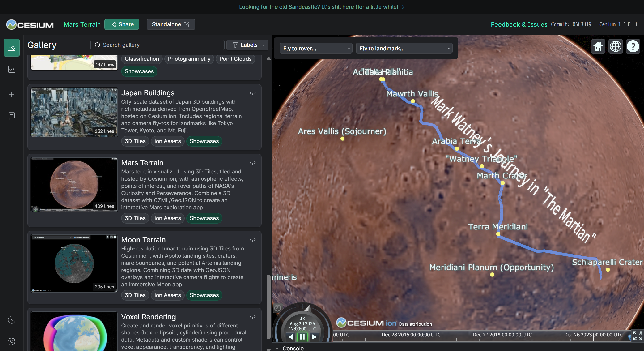Image resolution: width=644 pixels, height=351 pixels.
Task: Click the Search gallery input field
Action: (157, 45)
